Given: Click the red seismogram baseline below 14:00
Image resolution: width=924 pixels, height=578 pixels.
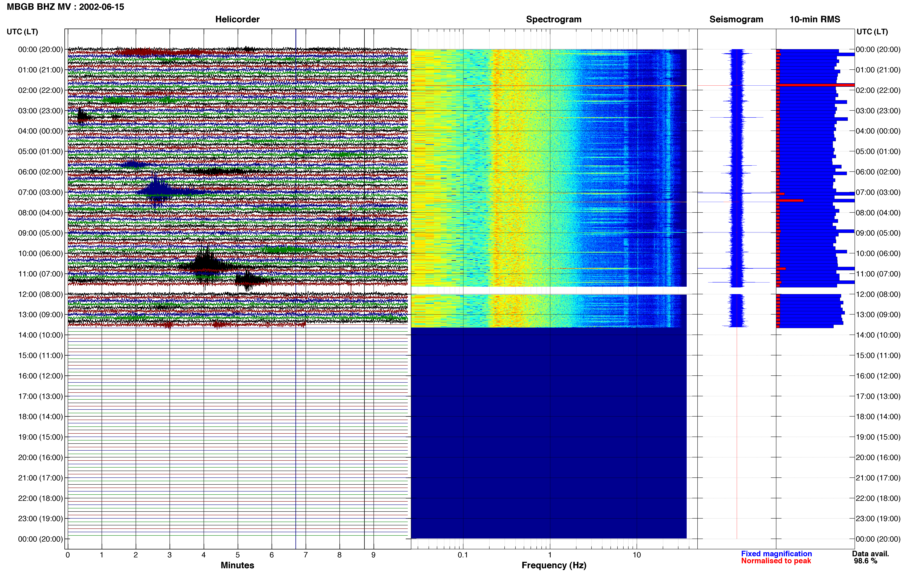Looking at the screenshot, I should click(737, 433).
